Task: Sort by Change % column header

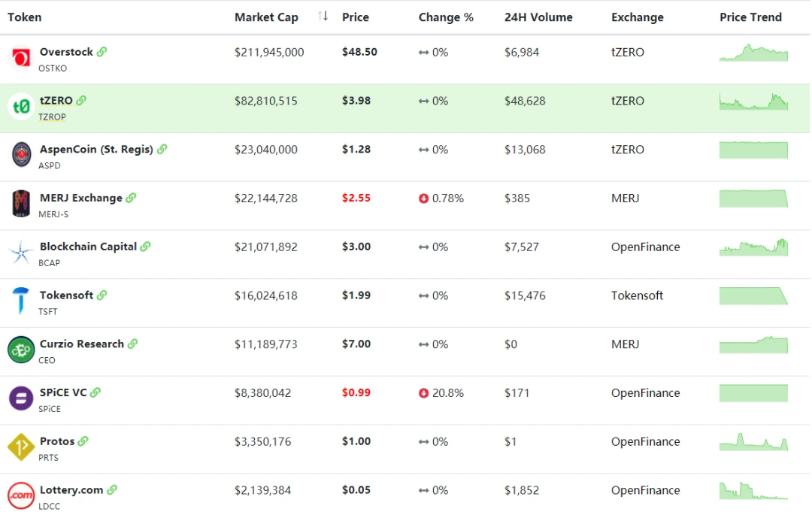Action: click(x=446, y=17)
